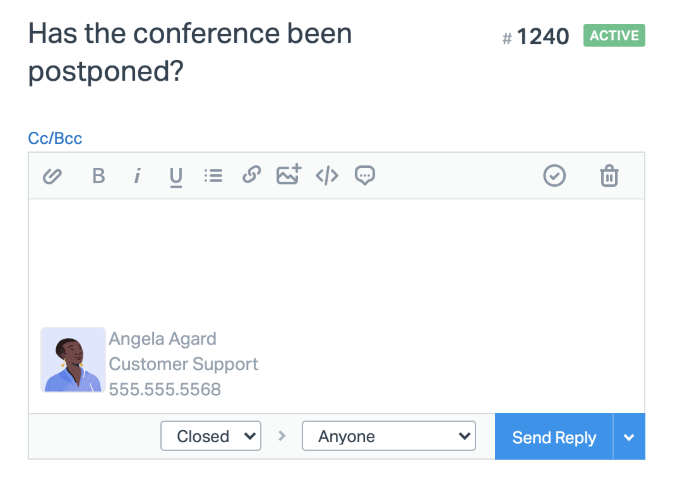677x480 pixels.
Task: Click Angela Agard's signature avatar
Action: click(x=72, y=360)
